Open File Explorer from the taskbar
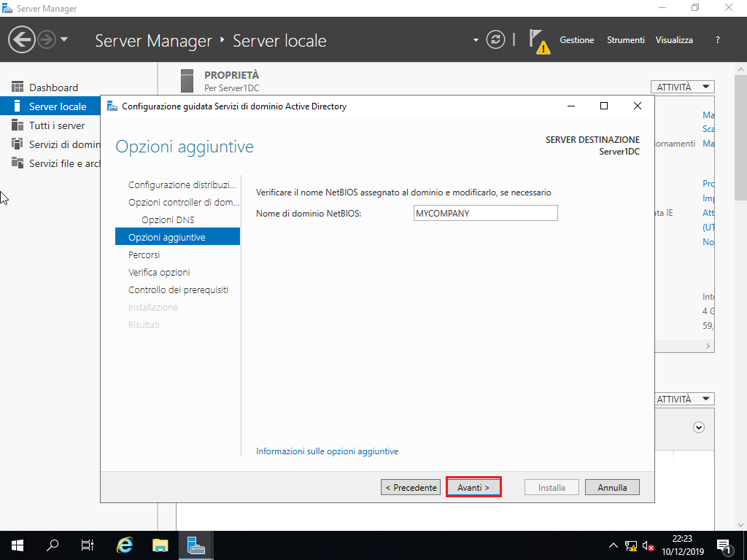This screenshot has width=747, height=560. coord(160,545)
